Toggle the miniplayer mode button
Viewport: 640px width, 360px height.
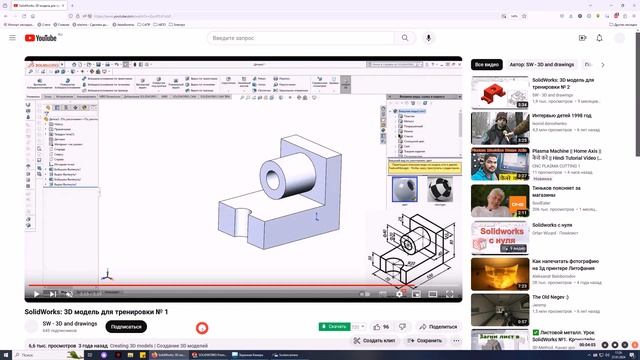[x=416, y=294]
